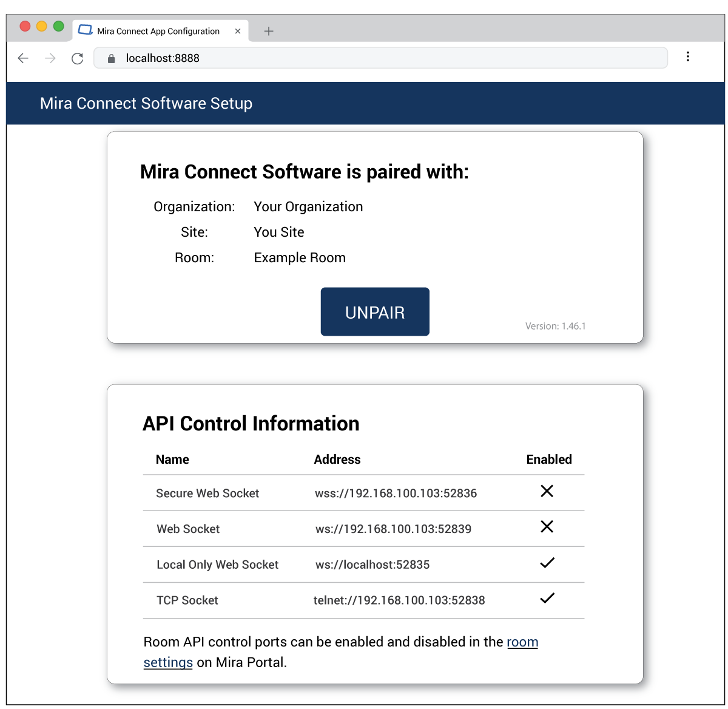Click the checkmark for Local Only Web Socket
728x709 pixels.
click(x=547, y=563)
